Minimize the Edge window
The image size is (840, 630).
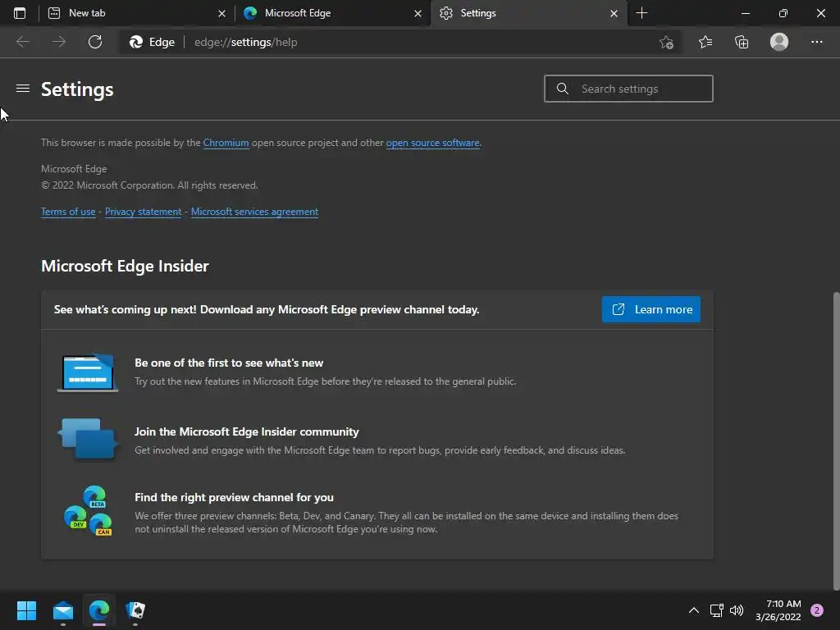pyautogui.click(x=745, y=13)
